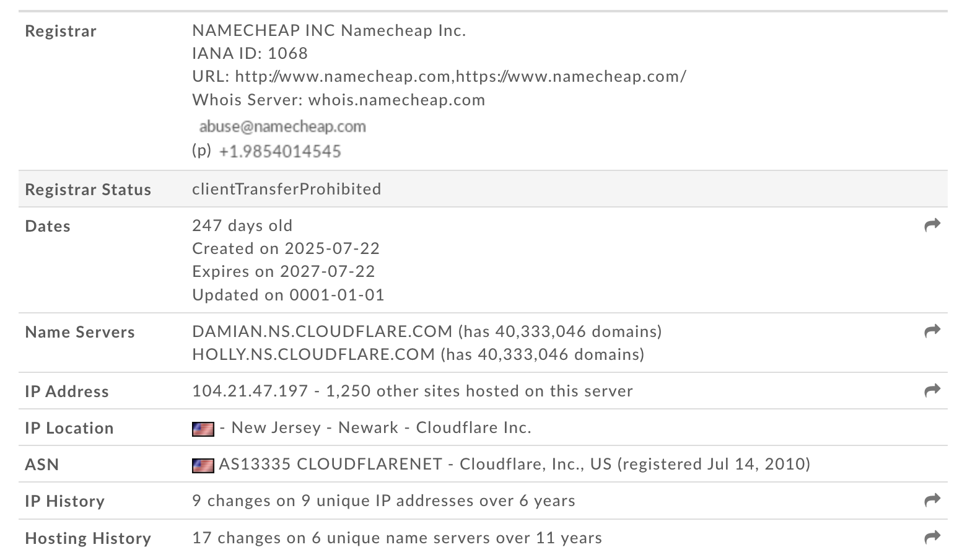Click the namecheap.com URL line
Viewport: 975px width, 560px height.
[439, 76]
